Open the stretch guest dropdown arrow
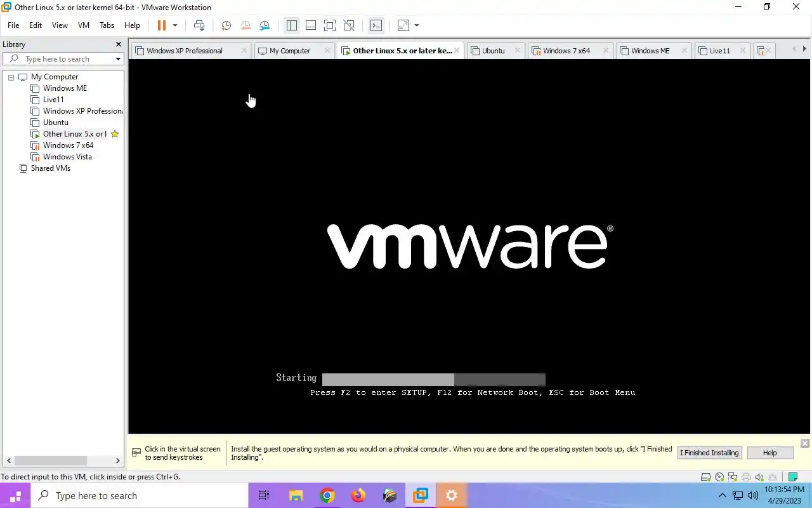 [x=417, y=25]
